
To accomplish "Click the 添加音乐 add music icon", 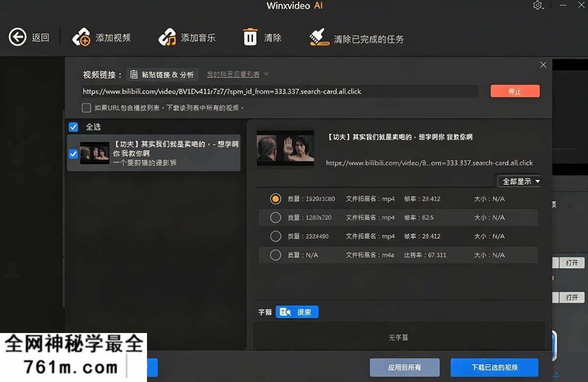I will [x=167, y=38].
